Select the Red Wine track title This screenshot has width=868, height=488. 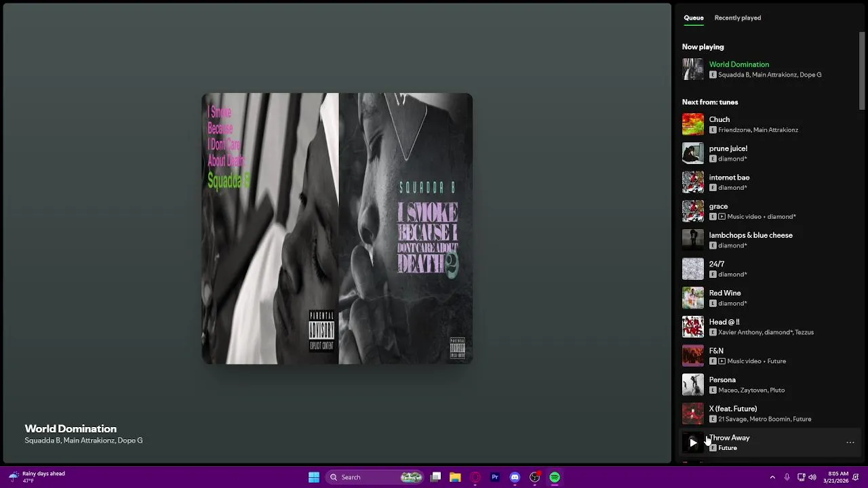point(725,293)
